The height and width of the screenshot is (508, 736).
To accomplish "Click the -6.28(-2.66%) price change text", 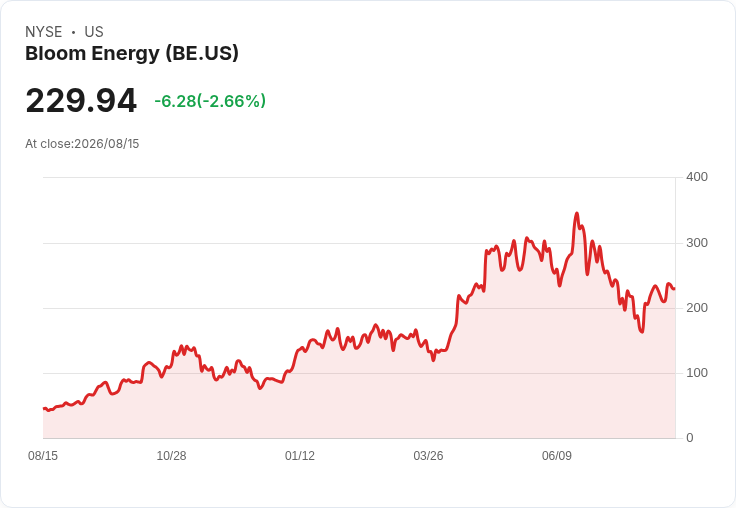I will coord(210,101).
